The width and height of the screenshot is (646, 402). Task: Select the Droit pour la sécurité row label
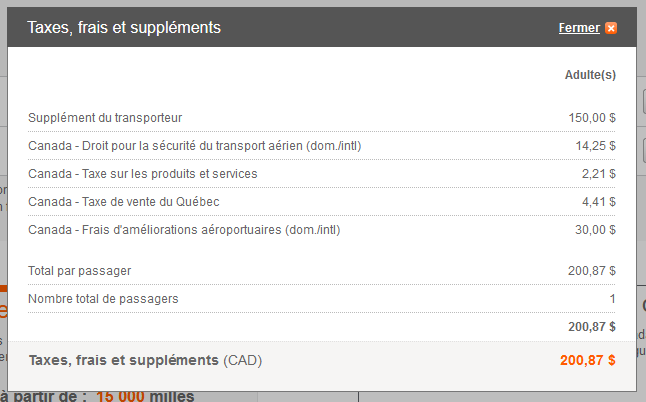194,146
